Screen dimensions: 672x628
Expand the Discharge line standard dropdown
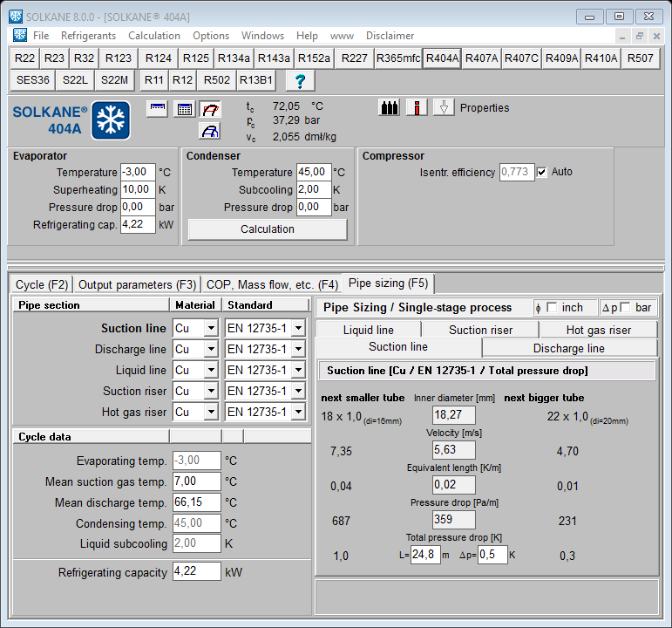298,349
